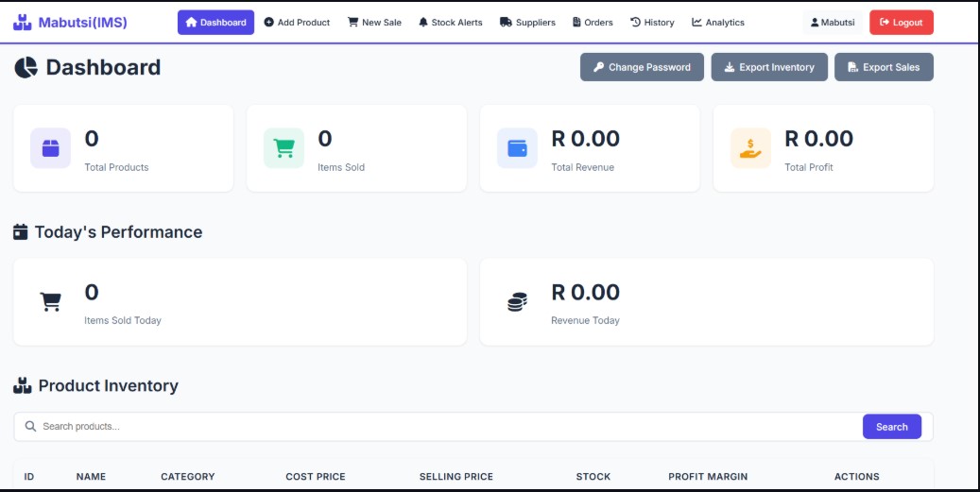
Task: Click the Dashboard page heading text
Action: coord(103,67)
